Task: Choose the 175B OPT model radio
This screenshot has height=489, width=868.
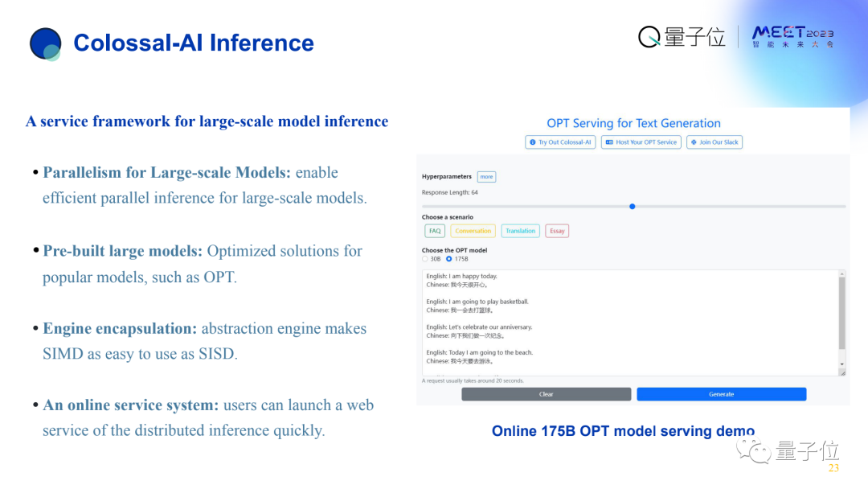Action: 449,259
